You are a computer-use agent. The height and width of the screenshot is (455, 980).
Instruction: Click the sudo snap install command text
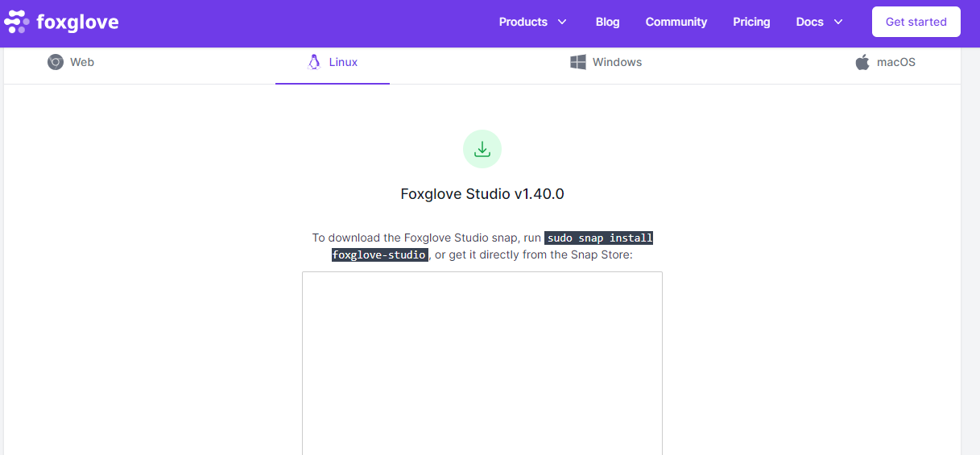[600, 238]
